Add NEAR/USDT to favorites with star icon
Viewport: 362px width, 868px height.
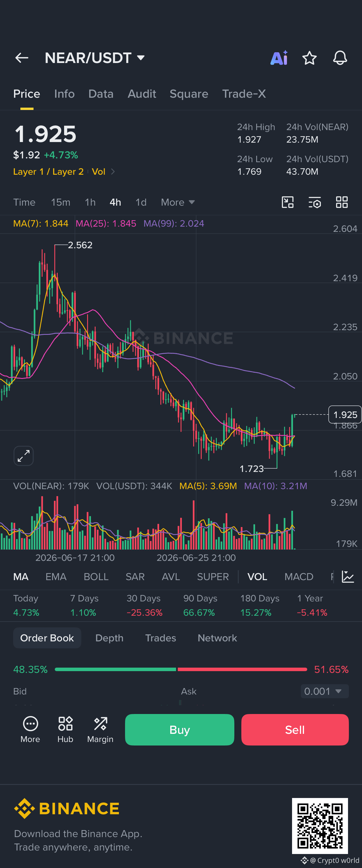[309, 58]
